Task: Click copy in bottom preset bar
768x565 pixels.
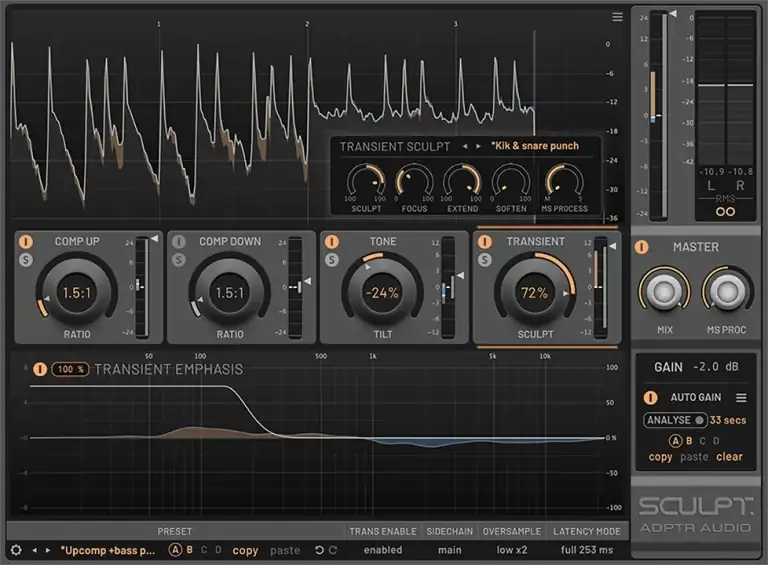Action: [245, 550]
